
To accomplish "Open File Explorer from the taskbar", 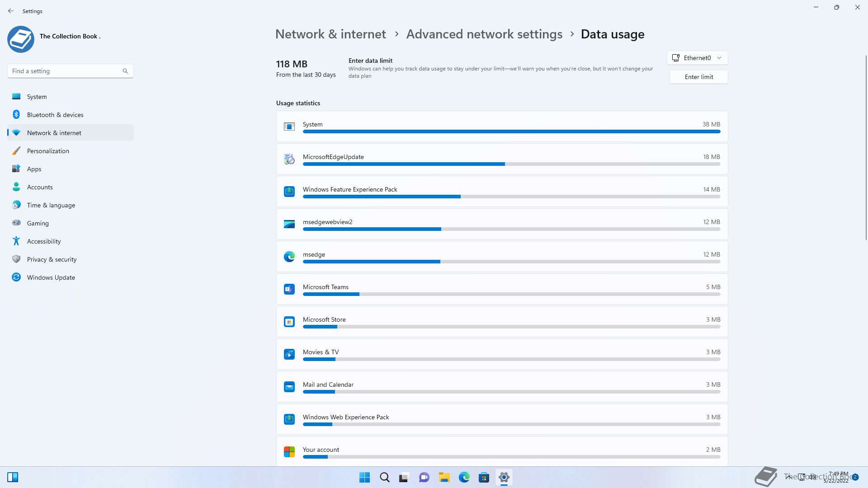I will tap(444, 477).
